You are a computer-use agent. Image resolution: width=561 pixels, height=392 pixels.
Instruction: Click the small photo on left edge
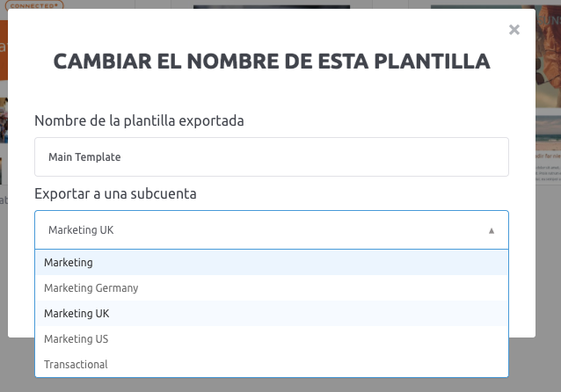click(x=4, y=120)
